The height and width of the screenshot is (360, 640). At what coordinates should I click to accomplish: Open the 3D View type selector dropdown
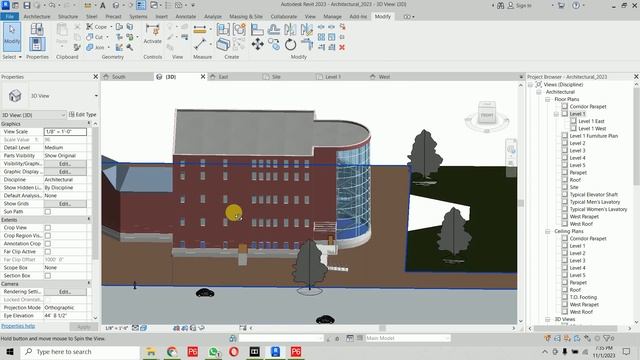[96, 96]
